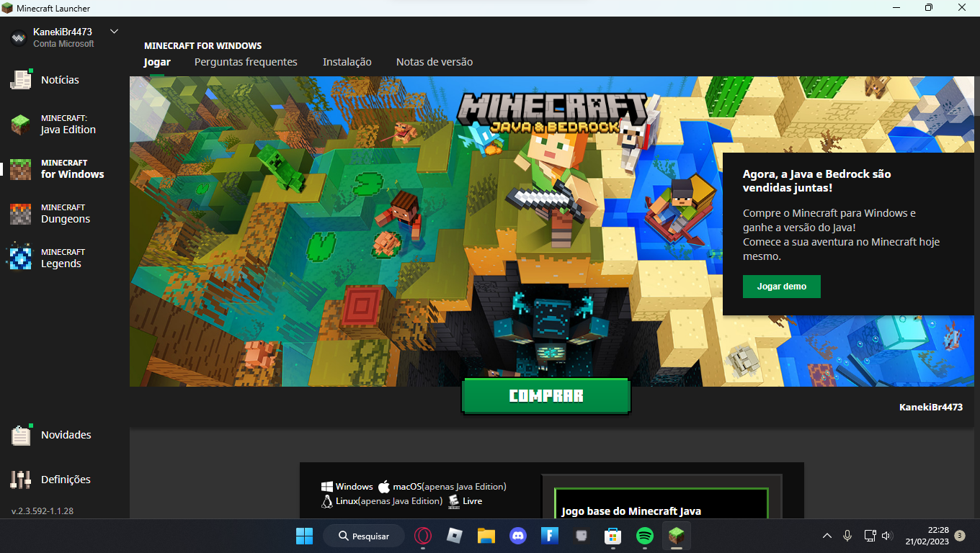Show hidden system tray icons chevron

click(x=827, y=536)
